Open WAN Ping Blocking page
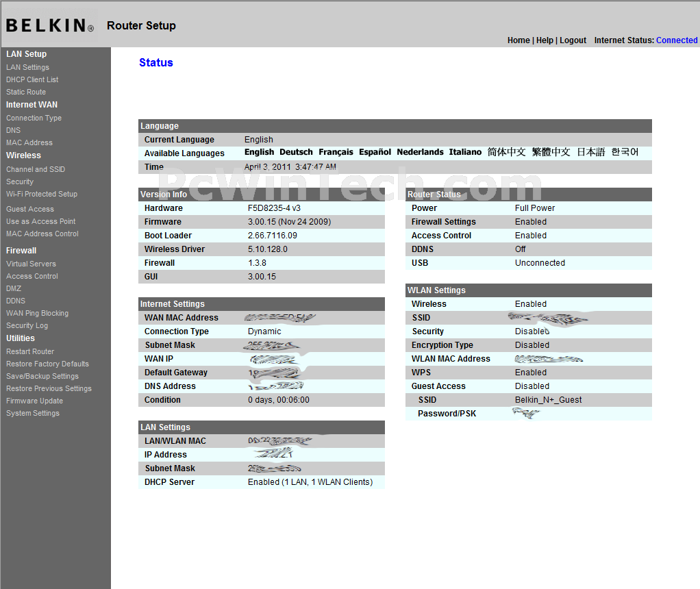This screenshot has width=700, height=589. (x=38, y=314)
